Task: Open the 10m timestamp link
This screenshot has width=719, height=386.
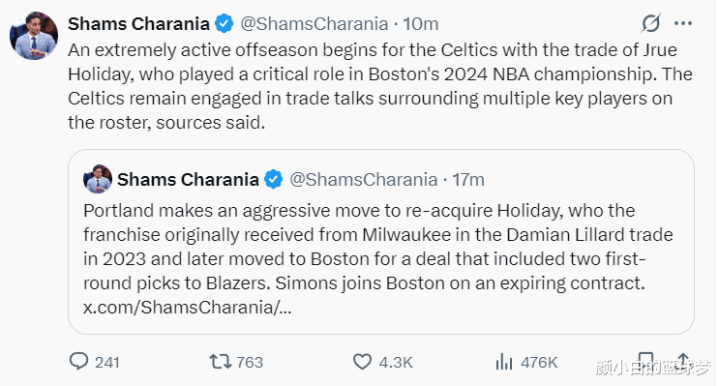Action: click(x=421, y=23)
